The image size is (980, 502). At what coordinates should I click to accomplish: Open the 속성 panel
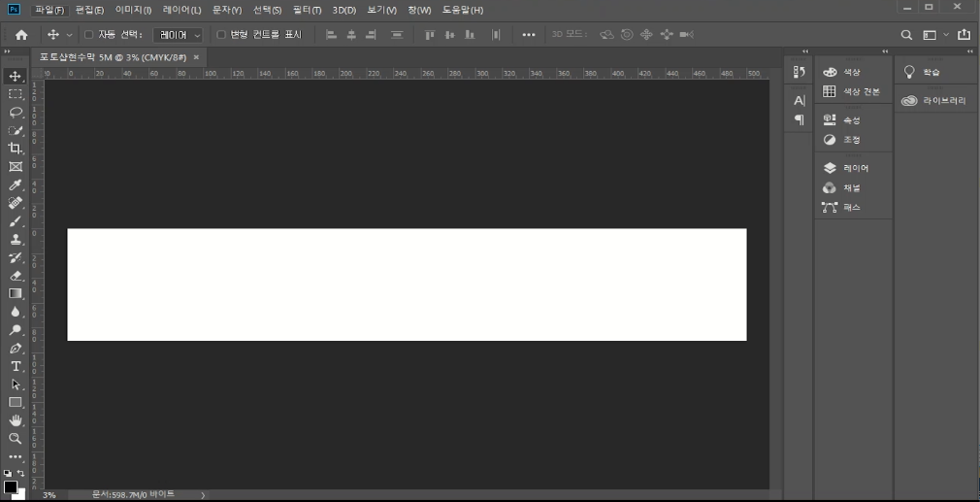(853, 120)
